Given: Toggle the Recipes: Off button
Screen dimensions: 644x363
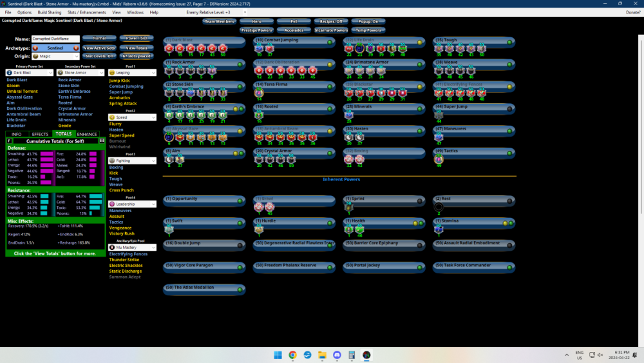Looking at the screenshot, I should (x=331, y=21).
